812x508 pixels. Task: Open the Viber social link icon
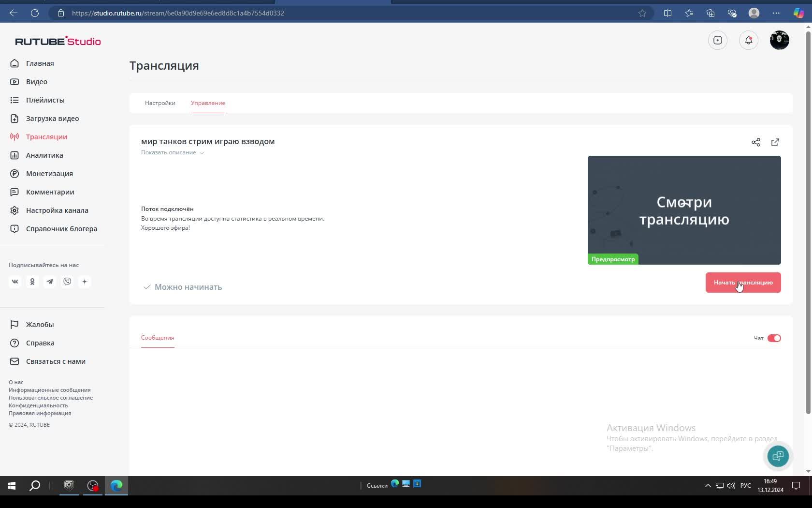67,282
